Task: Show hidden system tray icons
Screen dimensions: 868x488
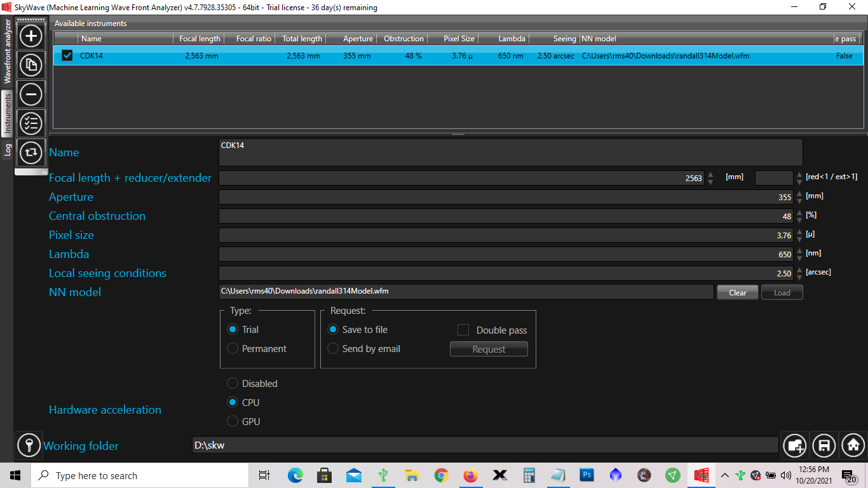Action: coord(724,475)
